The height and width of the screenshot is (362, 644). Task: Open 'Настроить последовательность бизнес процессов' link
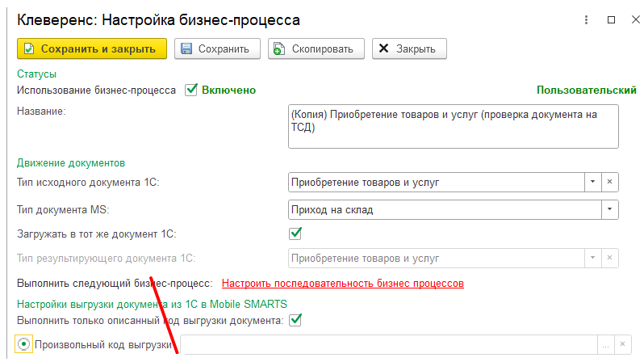coord(343,284)
